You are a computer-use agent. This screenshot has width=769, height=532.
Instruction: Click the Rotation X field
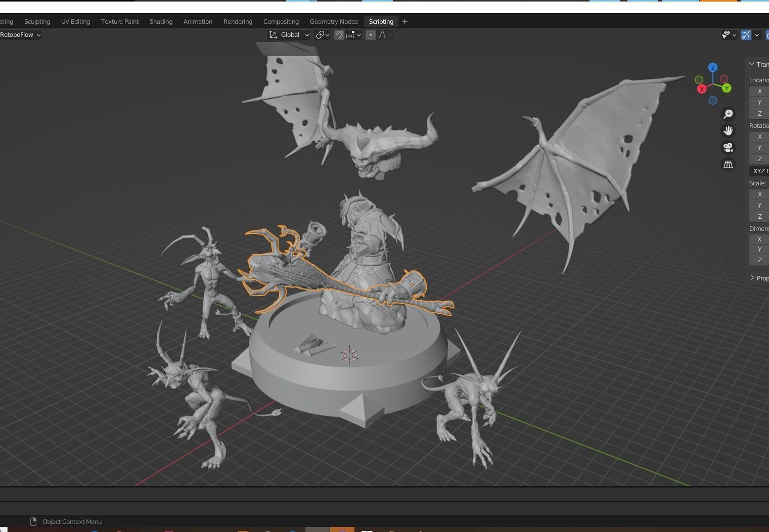pyautogui.click(x=759, y=137)
